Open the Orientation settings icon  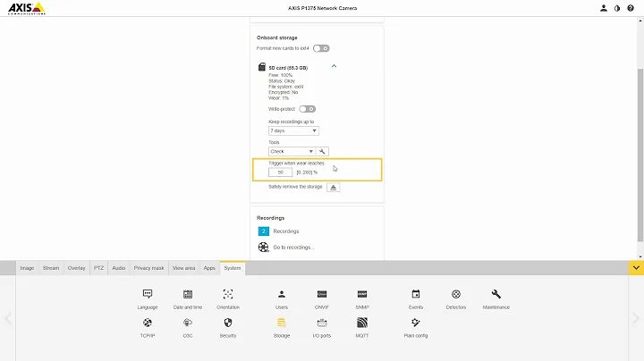tap(228, 294)
